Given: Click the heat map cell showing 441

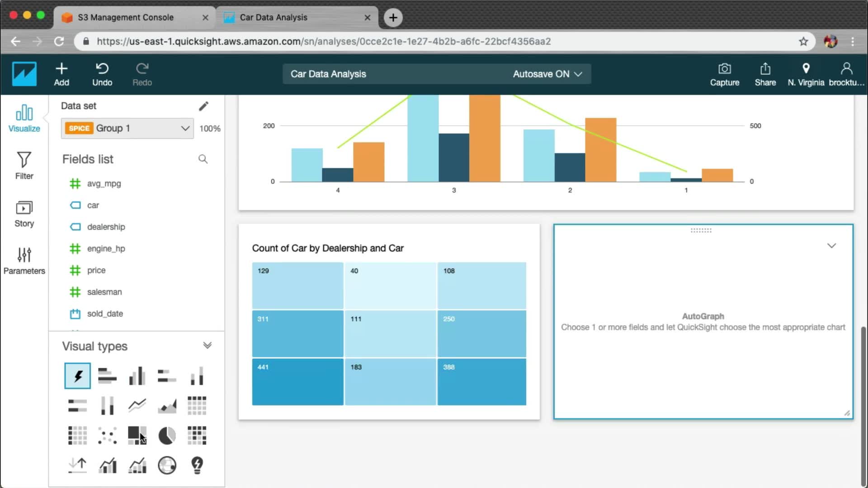Looking at the screenshot, I should click(x=297, y=381).
